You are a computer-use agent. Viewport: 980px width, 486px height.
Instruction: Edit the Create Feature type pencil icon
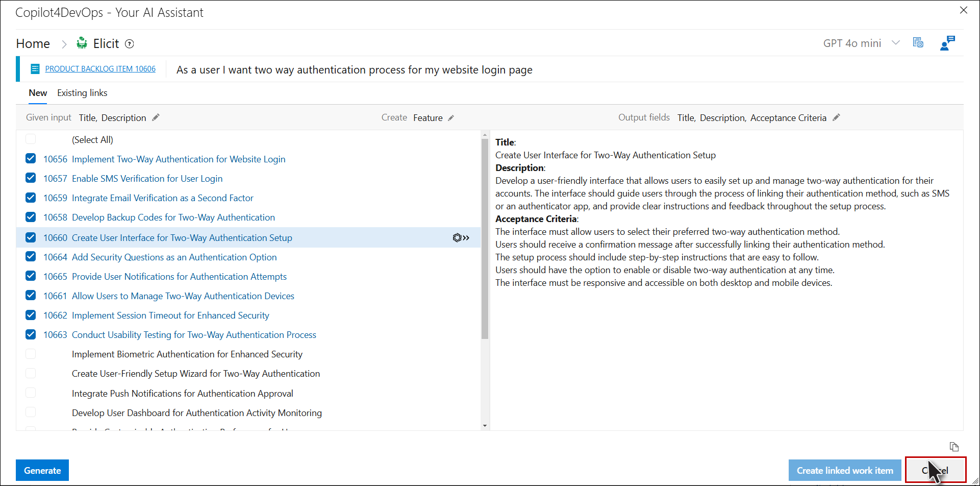coord(451,118)
